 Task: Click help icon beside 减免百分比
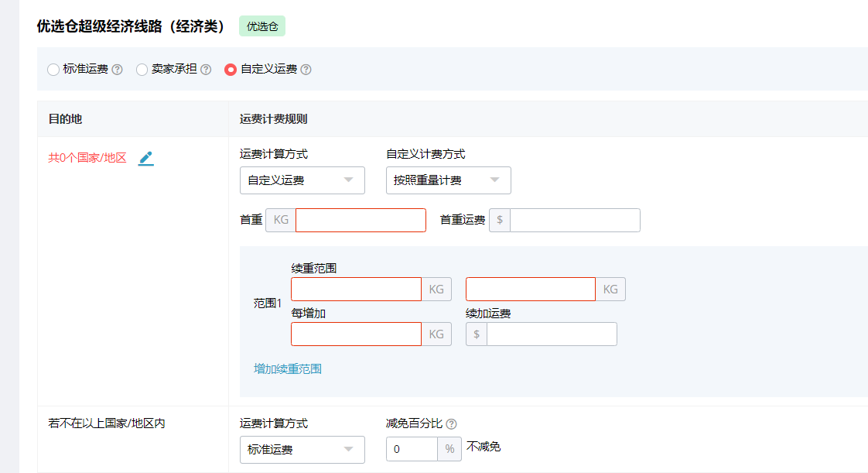[452, 424]
